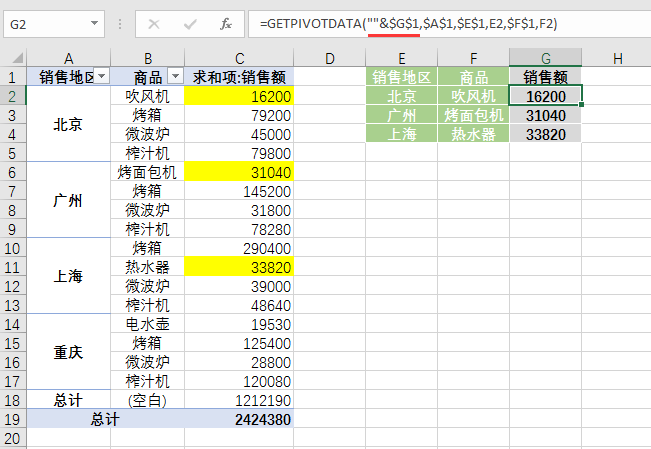The width and height of the screenshot is (651, 449).
Task: Click cell with value 125400
Action: pos(239,343)
